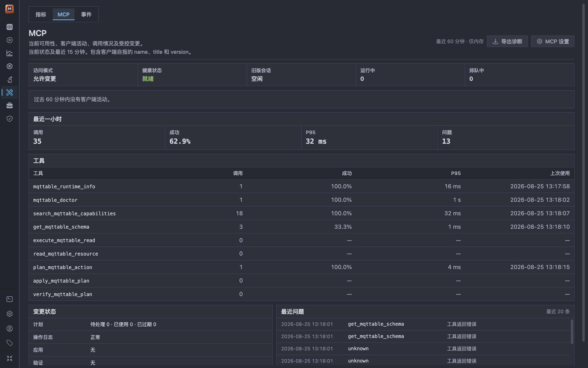Open the user account icon in sidebar

[9, 329]
